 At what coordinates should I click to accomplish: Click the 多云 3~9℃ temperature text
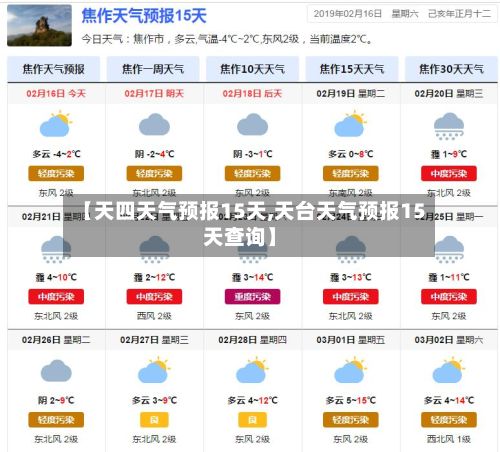tap(154, 400)
